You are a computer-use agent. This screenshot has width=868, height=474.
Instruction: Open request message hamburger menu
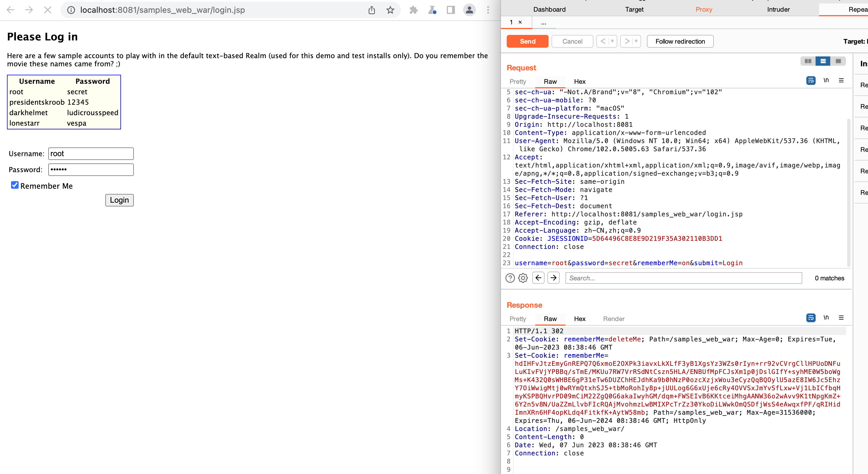pyautogui.click(x=841, y=80)
